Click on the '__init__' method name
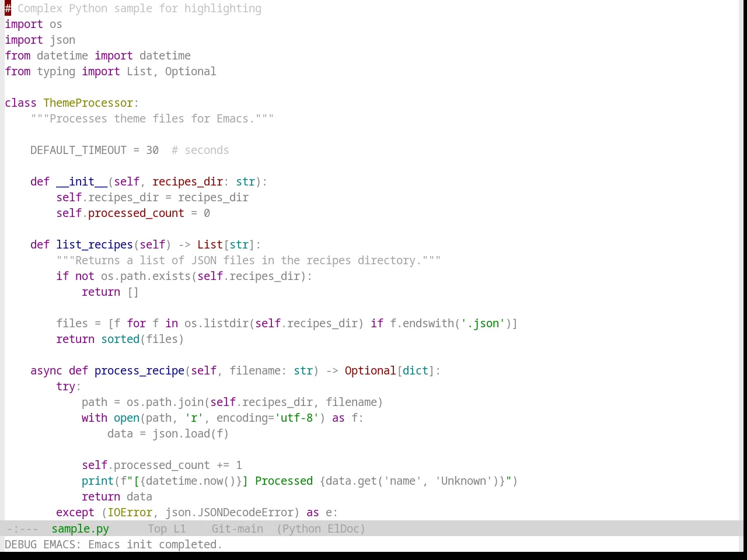The width and height of the screenshot is (747, 560). click(82, 181)
